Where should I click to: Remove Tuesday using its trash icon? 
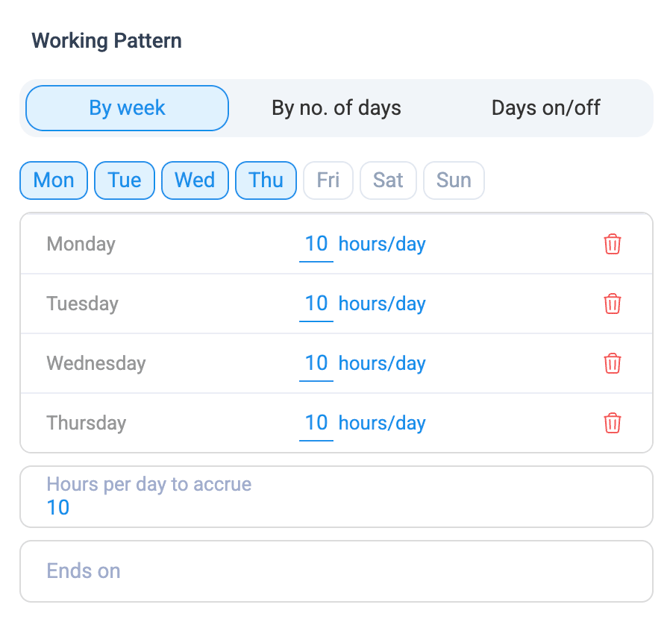click(612, 304)
